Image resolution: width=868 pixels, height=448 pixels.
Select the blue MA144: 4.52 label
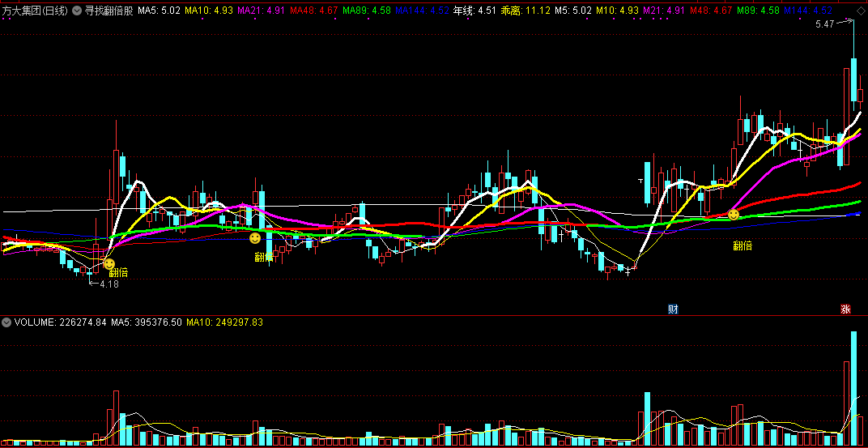(423, 10)
